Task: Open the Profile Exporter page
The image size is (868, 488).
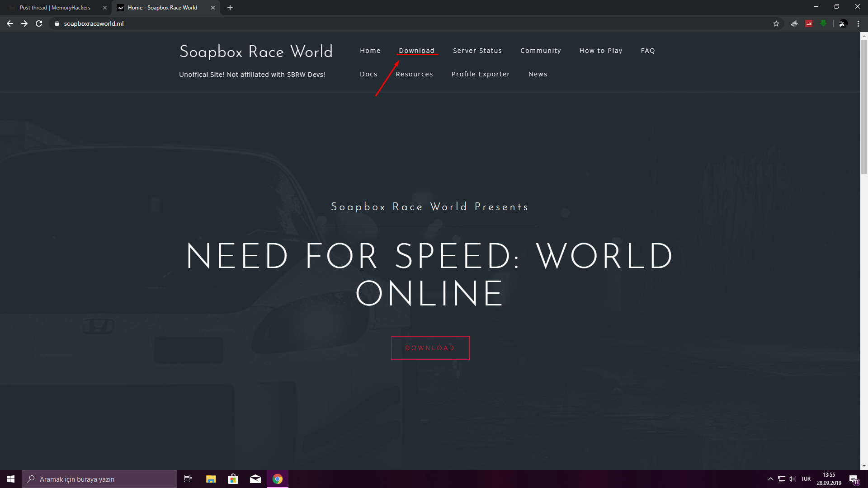Action: click(481, 74)
